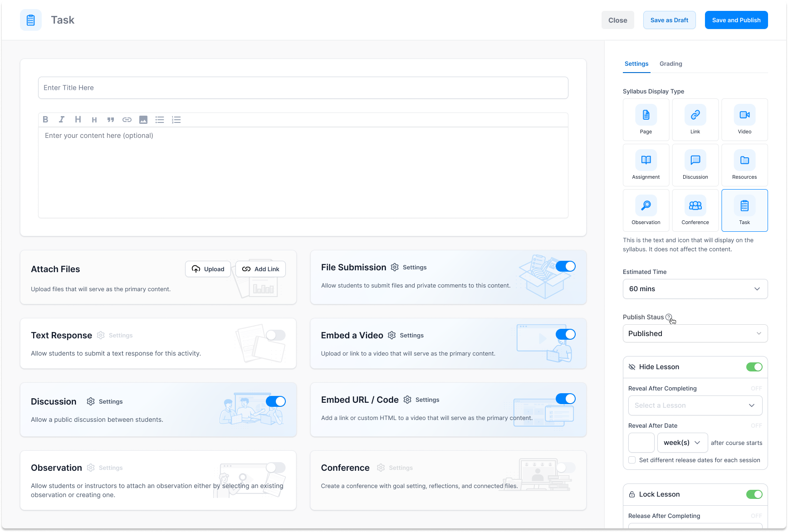Toggle italic formatting in editor toolbar
This screenshot has width=788, height=532.
point(62,120)
